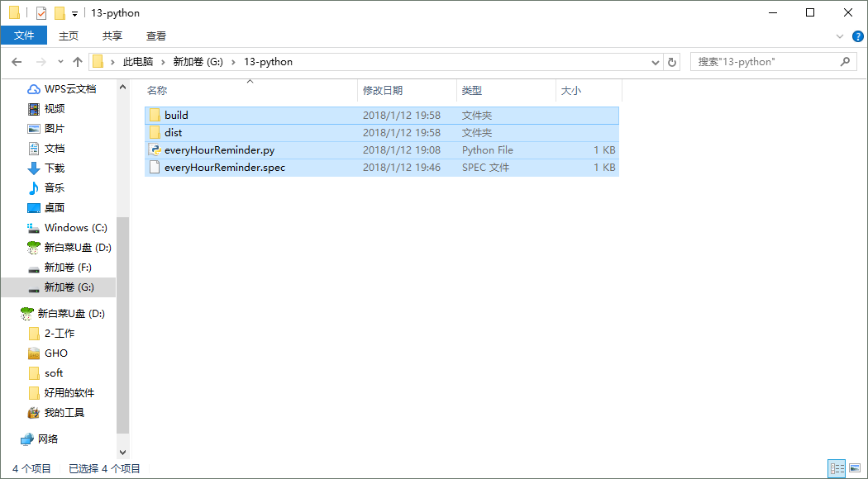Viewport: 868px width, 479px height.
Task: Click the 2018/1/12 19:46 date cell
Action: coord(402,167)
